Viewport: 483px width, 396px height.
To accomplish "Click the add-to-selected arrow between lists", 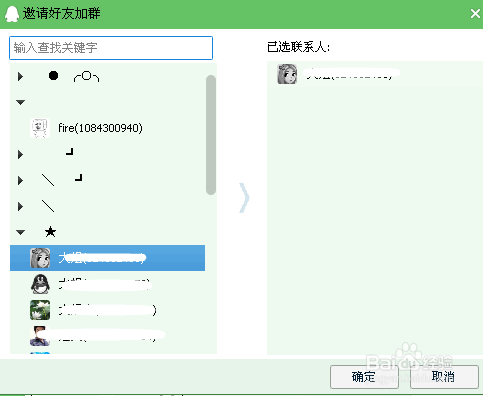I will pyautogui.click(x=244, y=198).
